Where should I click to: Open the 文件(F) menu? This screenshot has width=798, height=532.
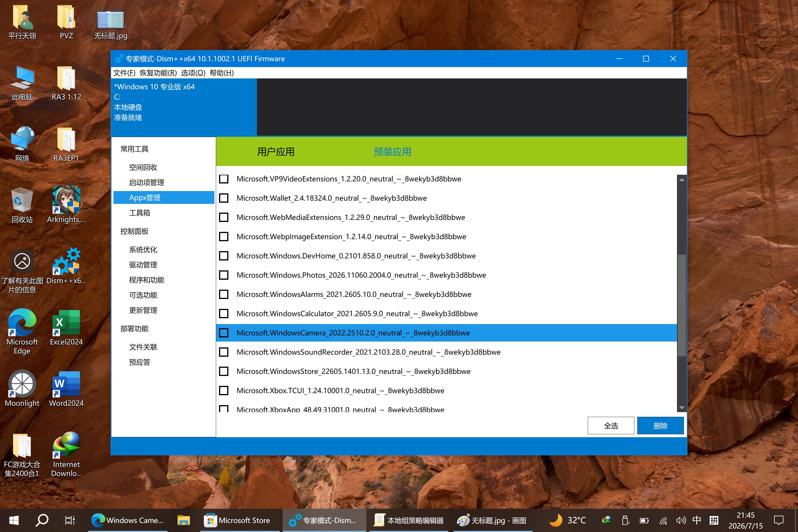point(124,73)
